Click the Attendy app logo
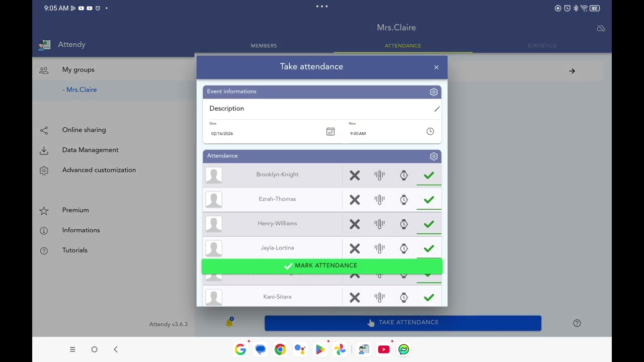The height and width of the screenshot is (362, 644). click(44, 45)
